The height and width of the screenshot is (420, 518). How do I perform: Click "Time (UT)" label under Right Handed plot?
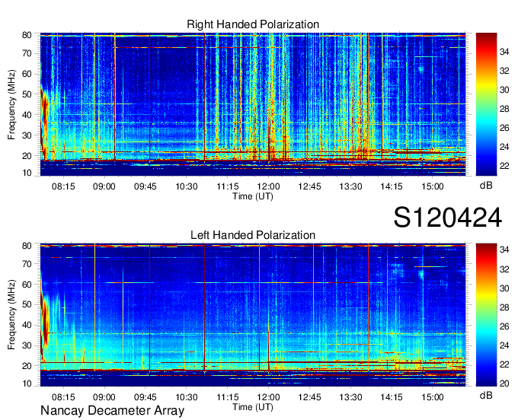pos(253,196)
